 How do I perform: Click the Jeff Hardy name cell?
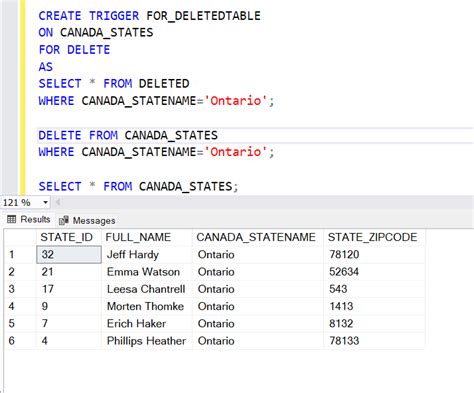pyautogui.click(x=147, y=255)
